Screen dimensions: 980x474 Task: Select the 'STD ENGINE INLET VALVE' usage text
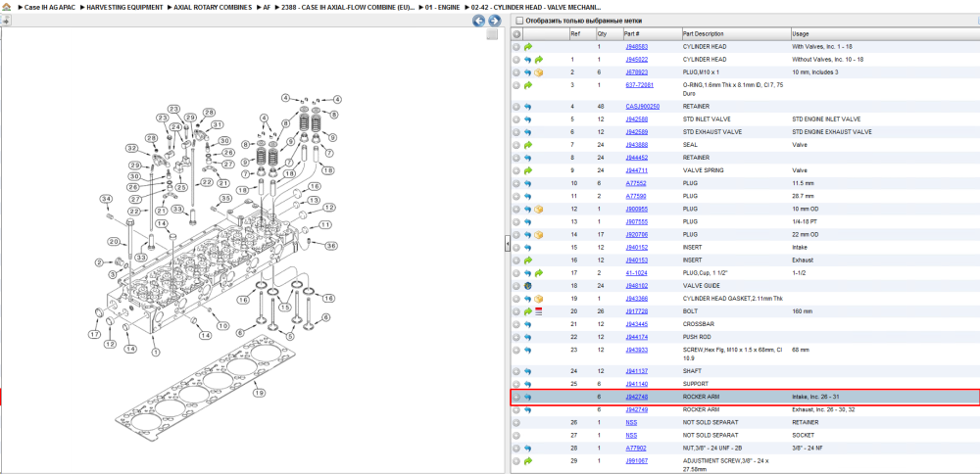tap(825, 119)
